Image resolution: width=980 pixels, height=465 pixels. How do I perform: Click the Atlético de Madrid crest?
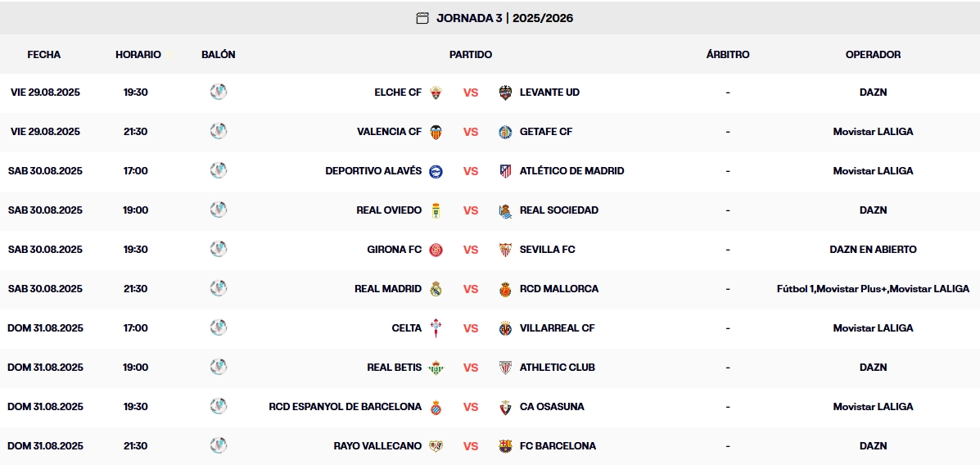[x=505, y=171]
